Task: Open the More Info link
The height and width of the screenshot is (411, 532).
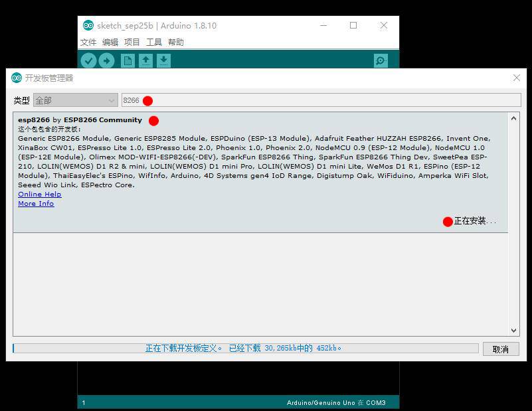Action: (x=36, y=203)
